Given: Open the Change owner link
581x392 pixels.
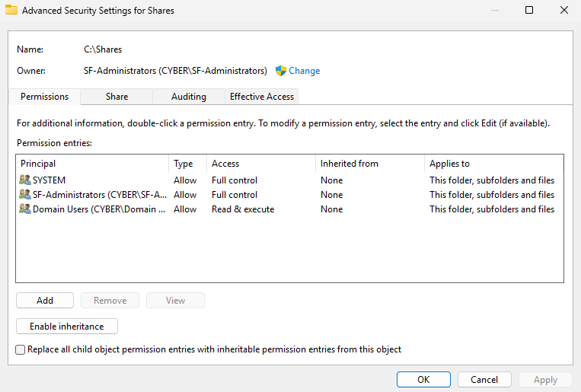Looking at the screenshot, I should coord(304,71).
